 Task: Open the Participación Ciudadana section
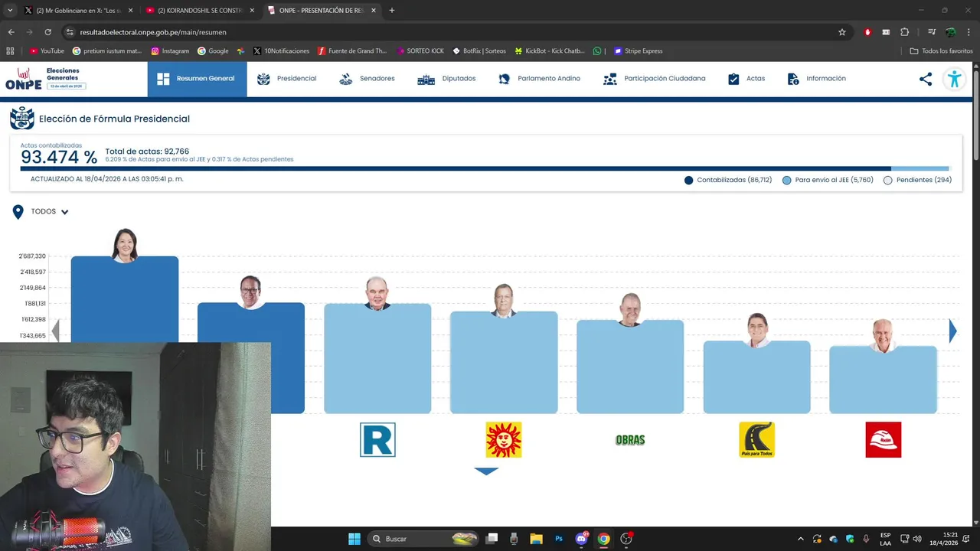(655, 79)
